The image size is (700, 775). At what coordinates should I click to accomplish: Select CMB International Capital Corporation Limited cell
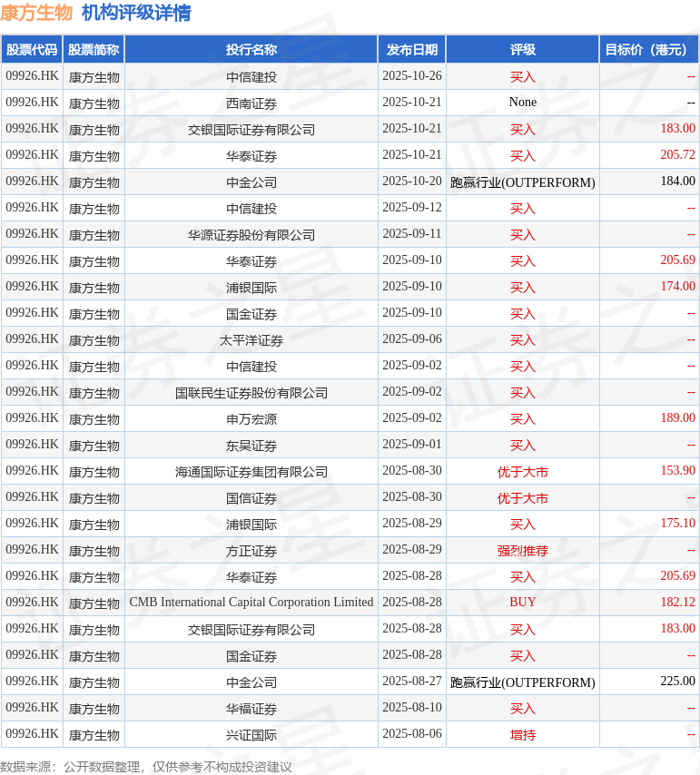coord(251,602)
